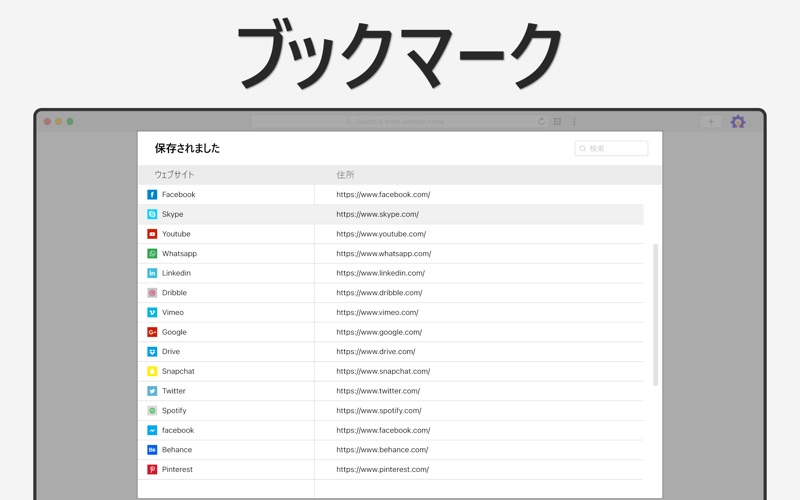Screen dimensions: 800x500
Task: Click the Behance favicon
Action: (x=152, y=450)
